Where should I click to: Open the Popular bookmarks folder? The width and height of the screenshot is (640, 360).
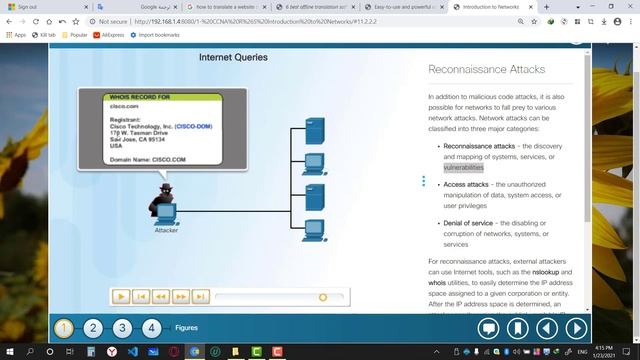pos(75,35)
